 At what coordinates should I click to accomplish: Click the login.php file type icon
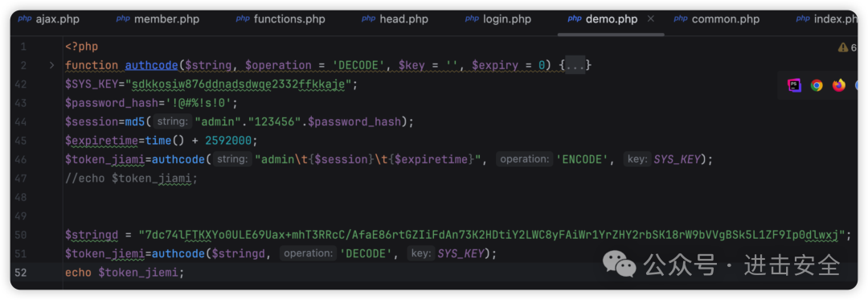[472, 18]
